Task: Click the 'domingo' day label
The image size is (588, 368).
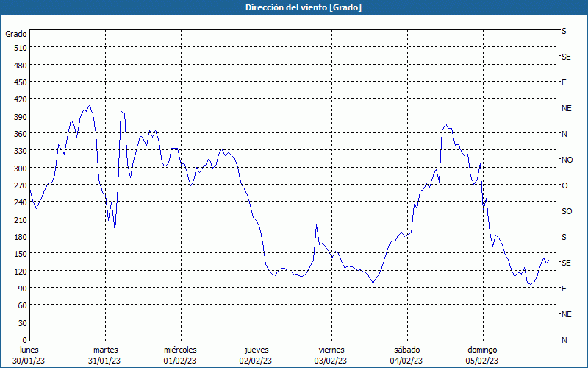Action: pyautogui.click(x=482, y=350)
